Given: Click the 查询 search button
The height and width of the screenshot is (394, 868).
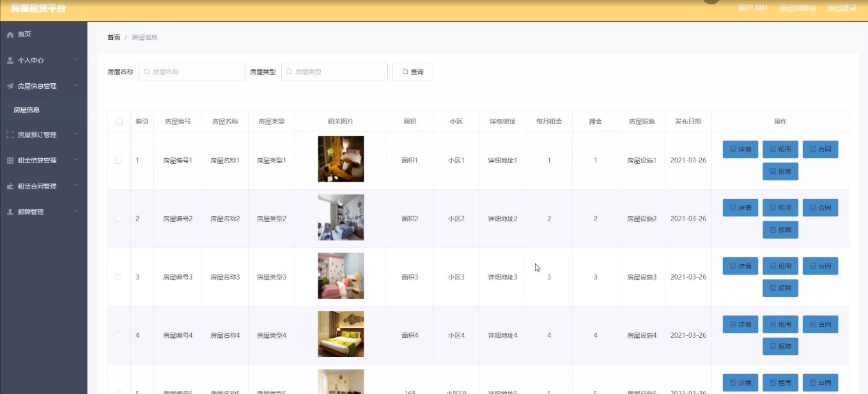Looking at the screenshot, I should (413, 72).
